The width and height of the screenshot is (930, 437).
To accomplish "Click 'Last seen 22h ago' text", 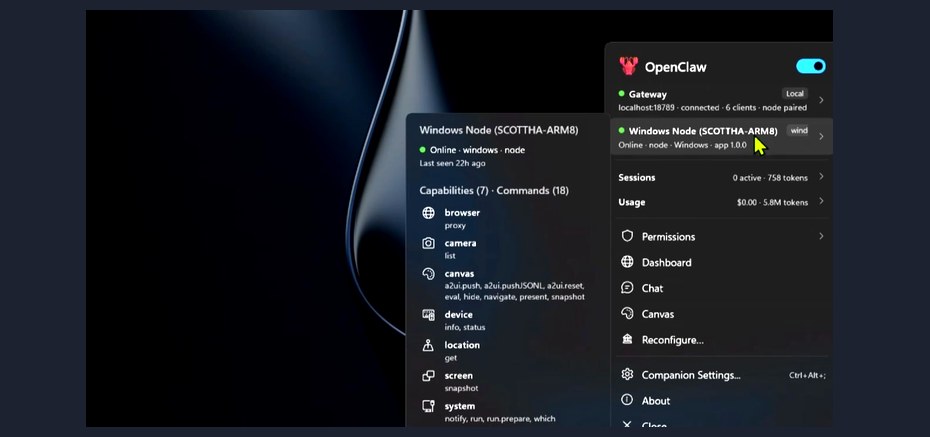I will point(452,163).
